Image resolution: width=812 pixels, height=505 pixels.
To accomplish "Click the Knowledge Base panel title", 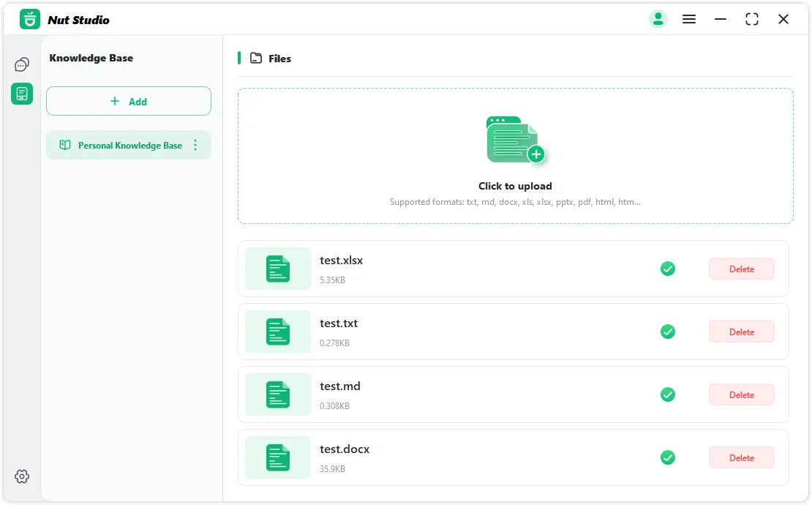I will [x=91, y=58].
